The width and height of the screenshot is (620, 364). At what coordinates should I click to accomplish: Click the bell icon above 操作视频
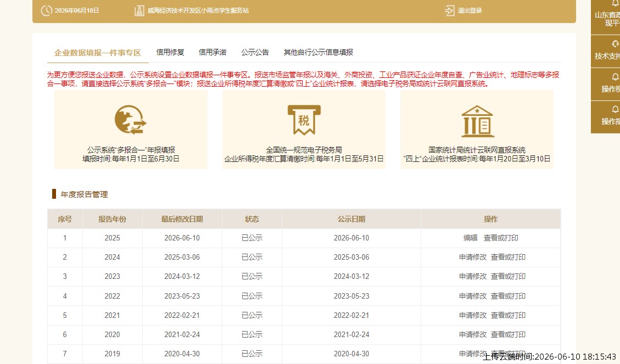(x=615, y=76)
